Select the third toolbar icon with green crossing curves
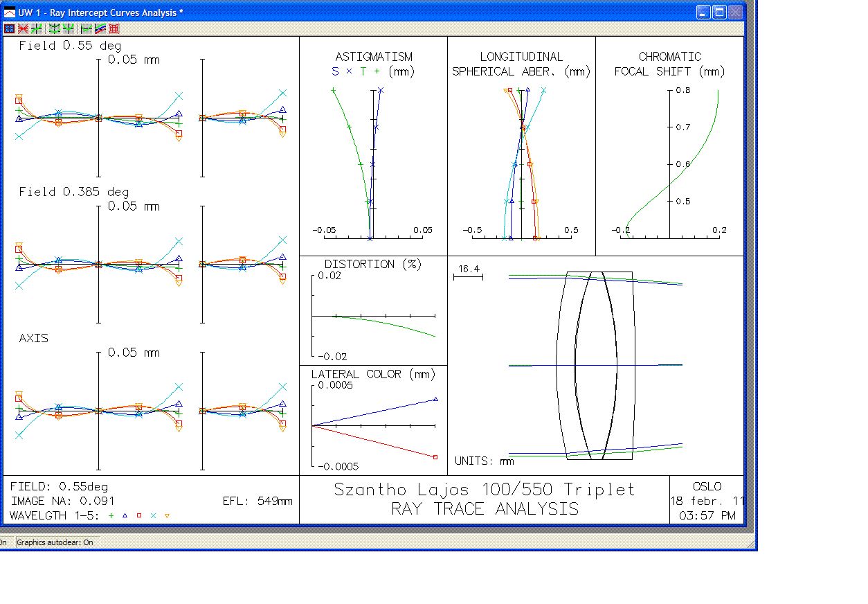The height and width of the screenshot is (604, 868). pyautogui.click(x=36, y=28)
